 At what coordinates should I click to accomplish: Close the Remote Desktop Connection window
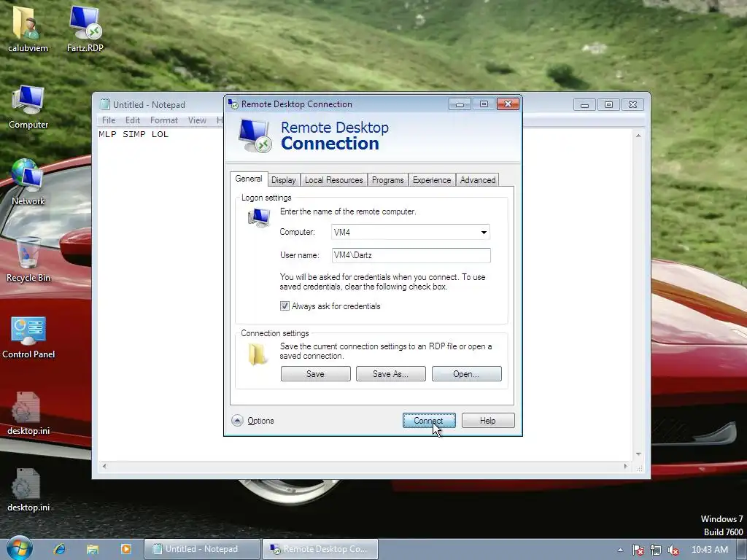[508, 104]
